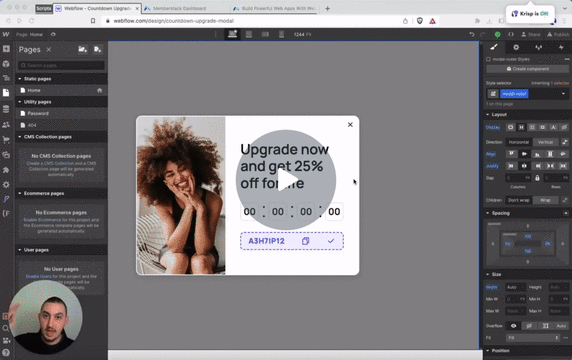Play the video overlay

(286, 180)
